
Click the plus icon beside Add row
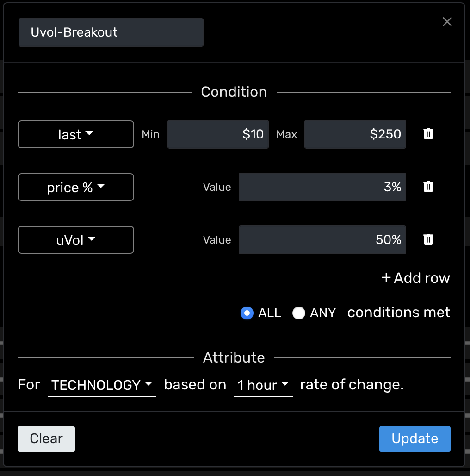(386, 278)
